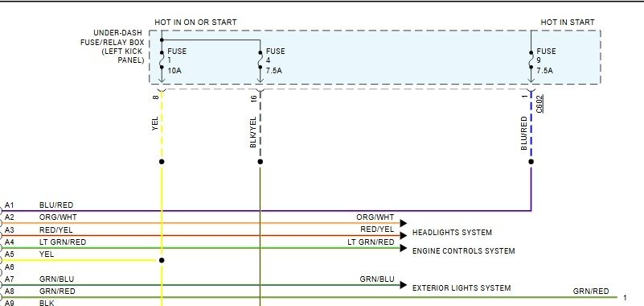Click 'RED/YEL' text beside terminal A3

[x=55, y=230]
